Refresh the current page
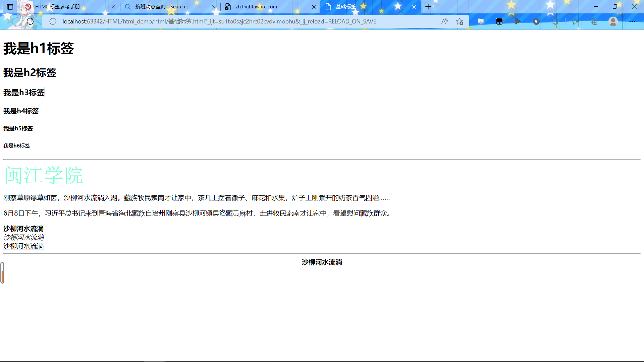The image size is (644, 362). (30, 21)
